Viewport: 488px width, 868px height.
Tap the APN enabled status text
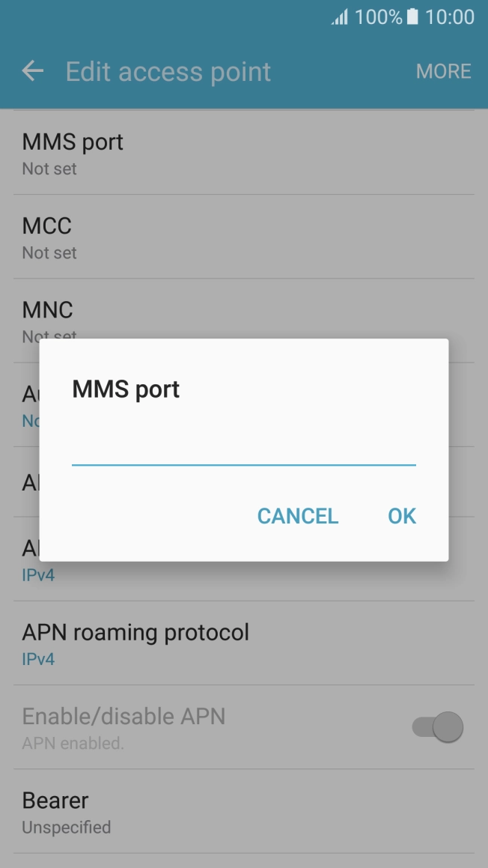[73, 743]
